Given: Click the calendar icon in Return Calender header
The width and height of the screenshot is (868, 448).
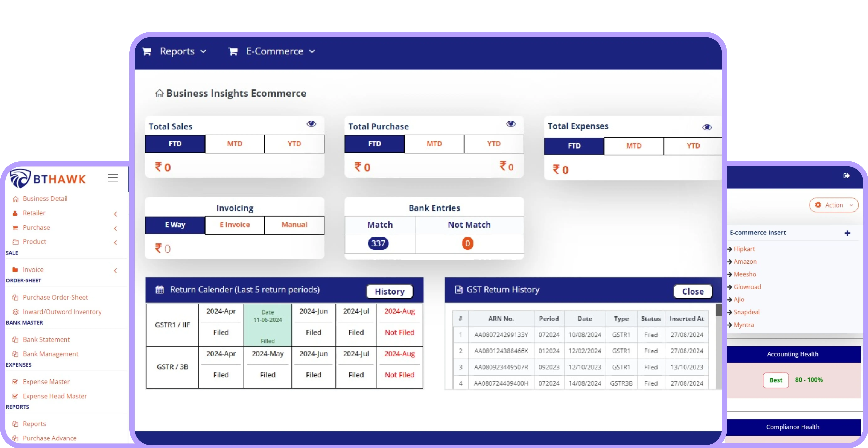Looking at the screenshot, I should click(160, 290).
